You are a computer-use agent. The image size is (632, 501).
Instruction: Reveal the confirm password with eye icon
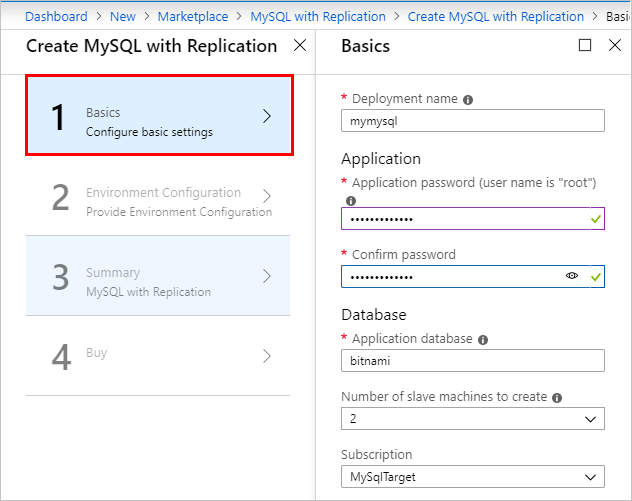[572, 276]
